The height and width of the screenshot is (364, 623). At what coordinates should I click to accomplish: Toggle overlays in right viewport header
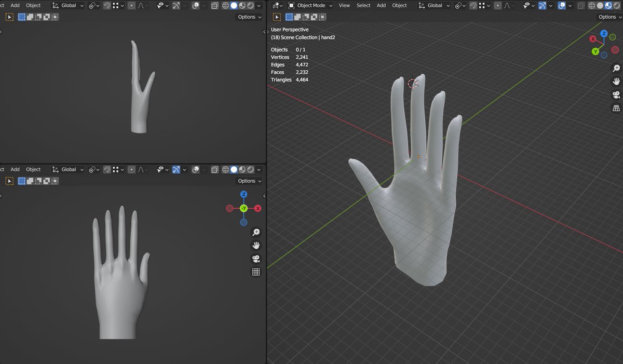(561, 5)
